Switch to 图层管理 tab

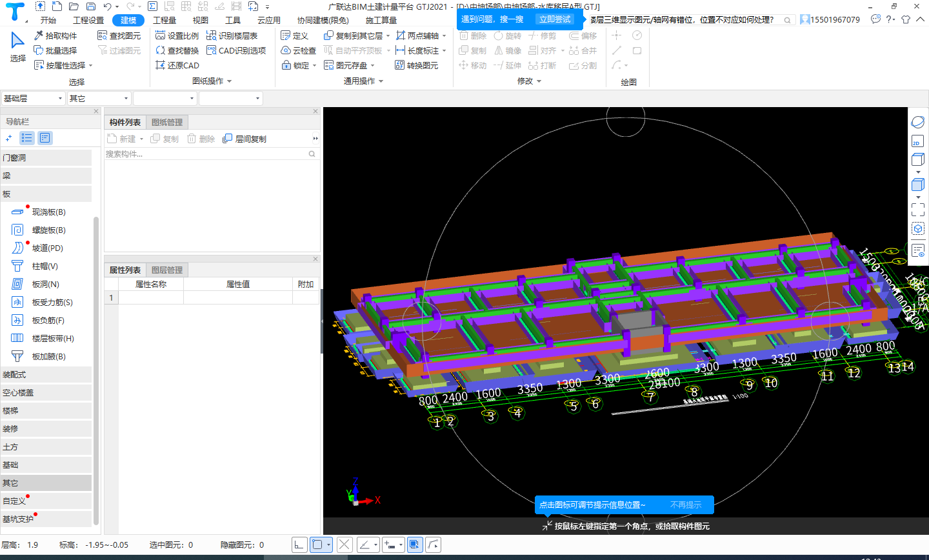[167, 270]
